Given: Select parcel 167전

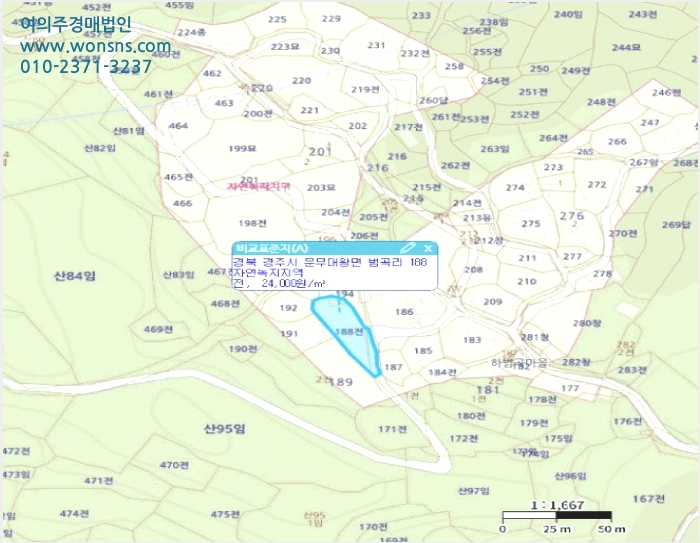Looking at the screenshot, I should (x=649, y=498).
